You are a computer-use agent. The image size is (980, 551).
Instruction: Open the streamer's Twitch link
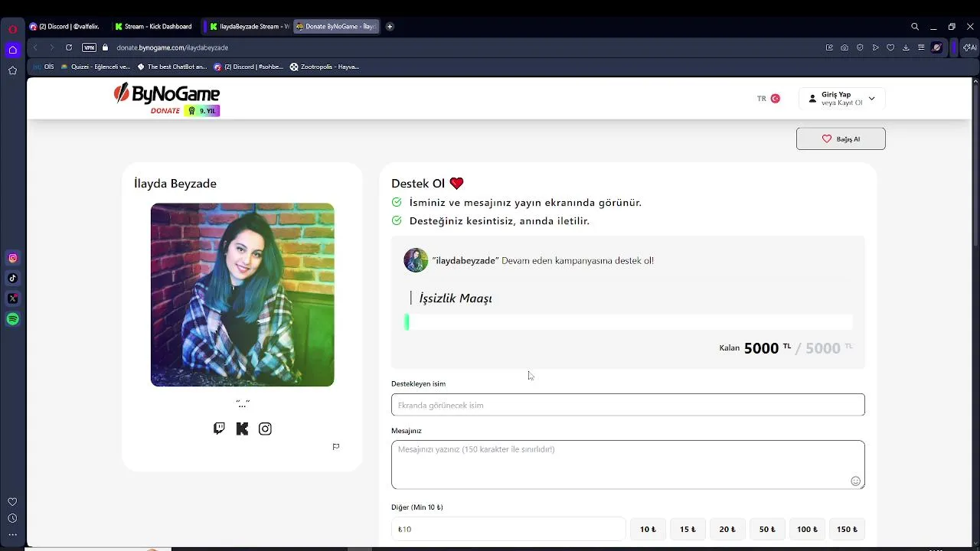click(219, 429)
